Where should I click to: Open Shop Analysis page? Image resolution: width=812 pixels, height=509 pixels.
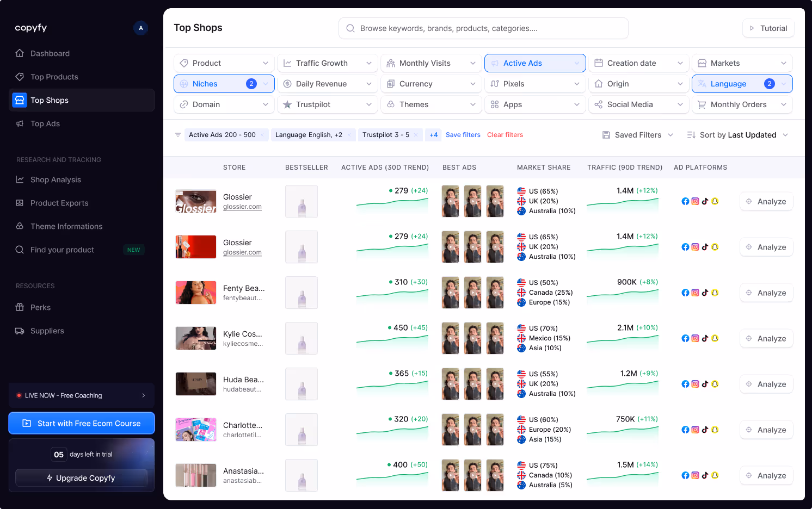point(82,179)
